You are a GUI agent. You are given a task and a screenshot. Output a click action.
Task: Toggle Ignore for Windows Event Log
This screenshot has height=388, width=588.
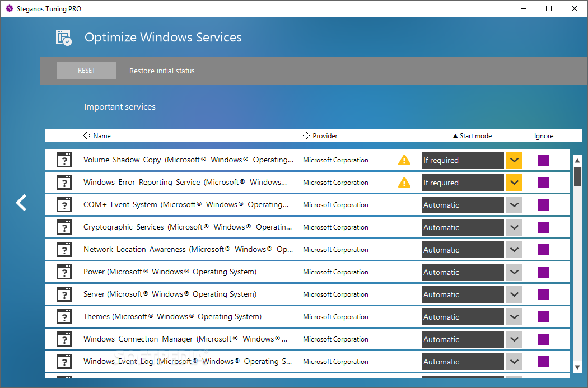tap(544, 362)
